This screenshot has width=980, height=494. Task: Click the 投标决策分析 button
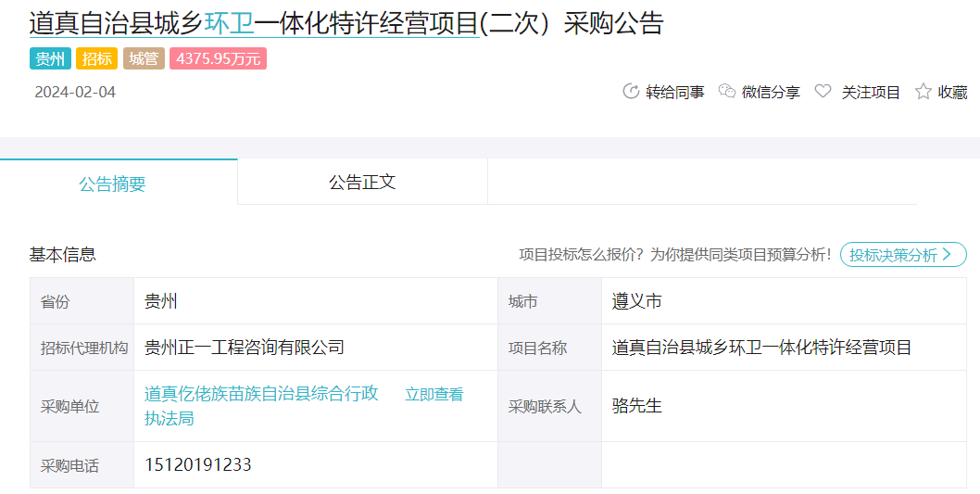[903, 255]
